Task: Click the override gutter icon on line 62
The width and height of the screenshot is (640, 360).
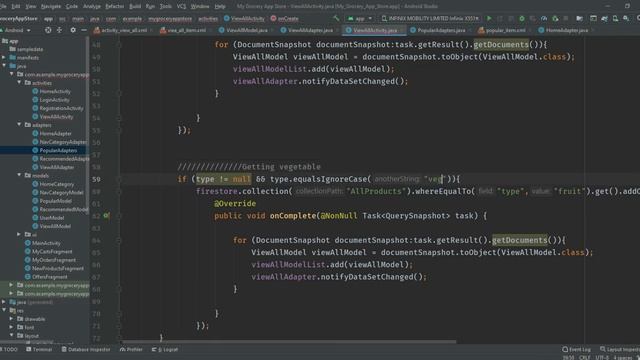Action: point(106,216)
